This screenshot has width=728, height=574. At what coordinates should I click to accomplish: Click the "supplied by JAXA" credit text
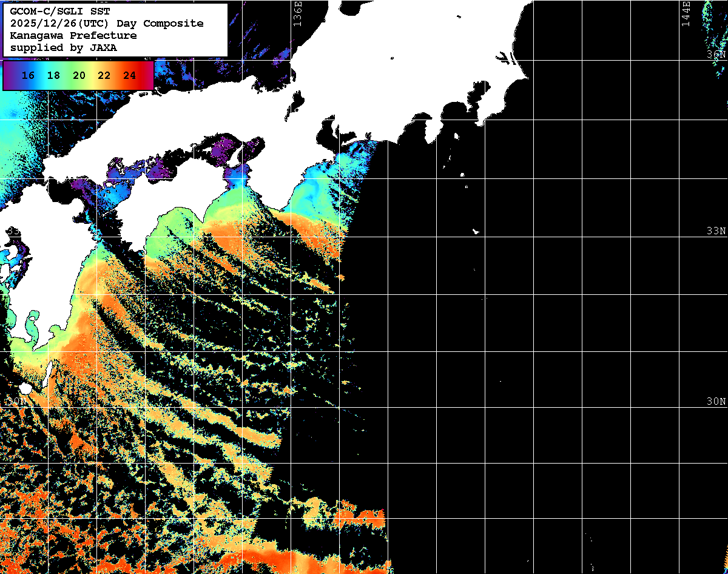(x=63, y=47)
